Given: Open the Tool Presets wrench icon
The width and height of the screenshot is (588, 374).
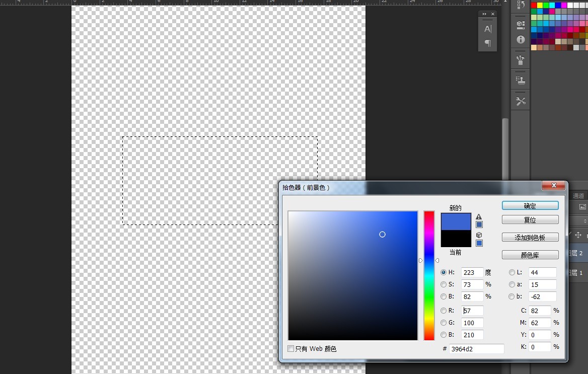Looking at the screenshot, I should click(x=521, y=101).
